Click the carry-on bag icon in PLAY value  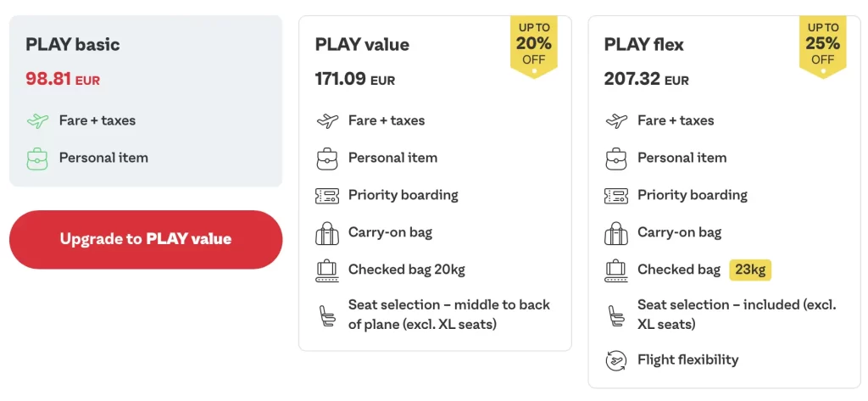click(327, 232)
